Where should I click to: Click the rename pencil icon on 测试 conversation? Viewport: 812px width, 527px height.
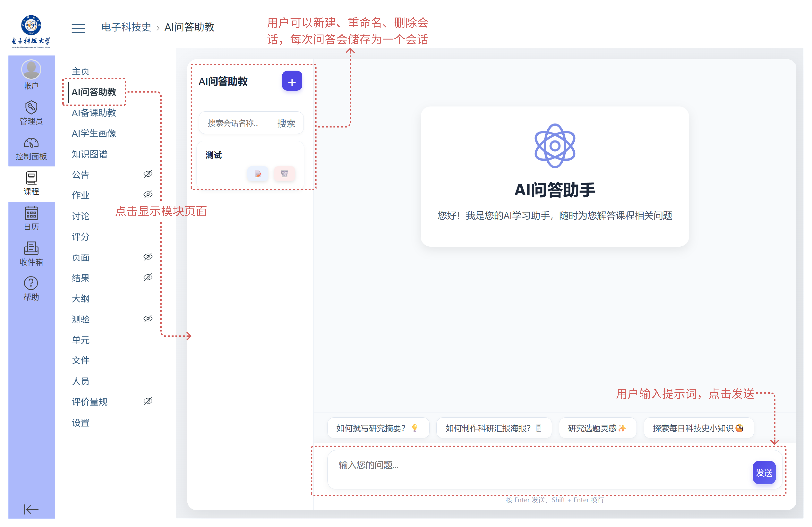click(258, 174)
